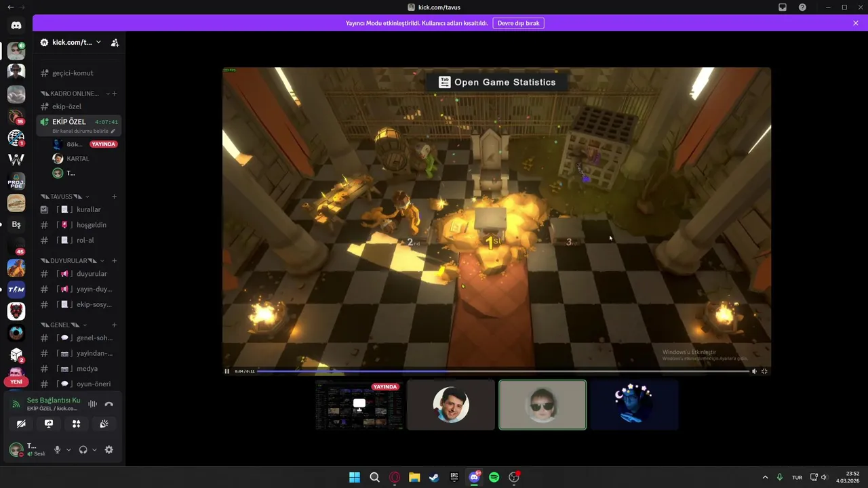
Task: Open the hoşgeldin channel
Action: [78, 225]
